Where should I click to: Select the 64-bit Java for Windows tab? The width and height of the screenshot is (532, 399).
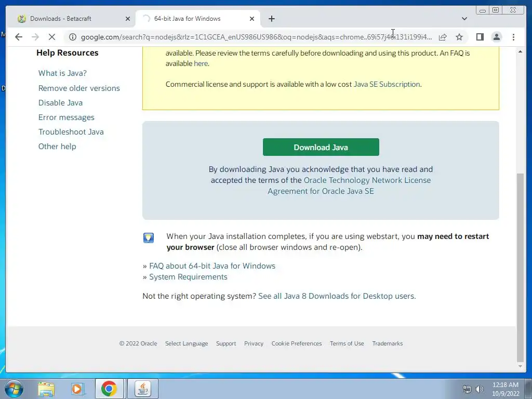tap(198, 19)
